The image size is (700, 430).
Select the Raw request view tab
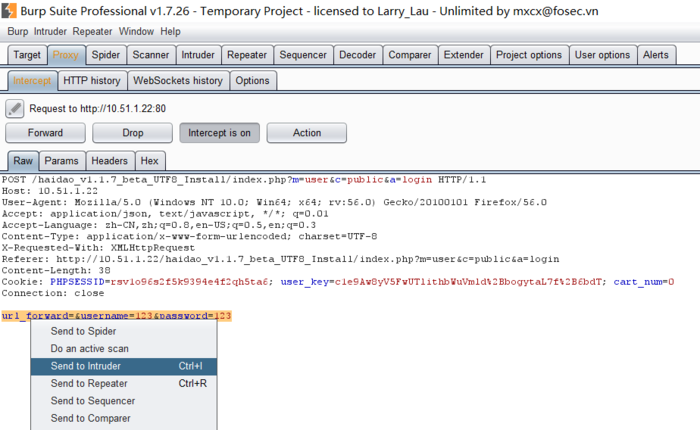(23, 161)
